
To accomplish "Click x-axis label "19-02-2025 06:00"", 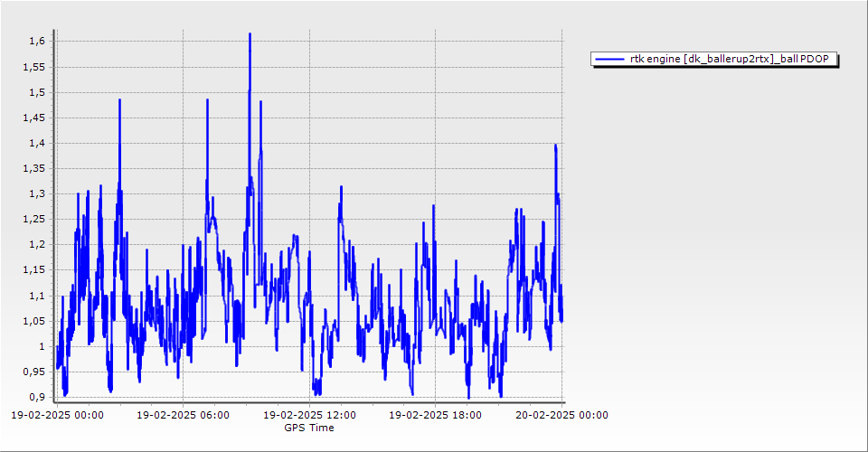I will tap(184, 415).
